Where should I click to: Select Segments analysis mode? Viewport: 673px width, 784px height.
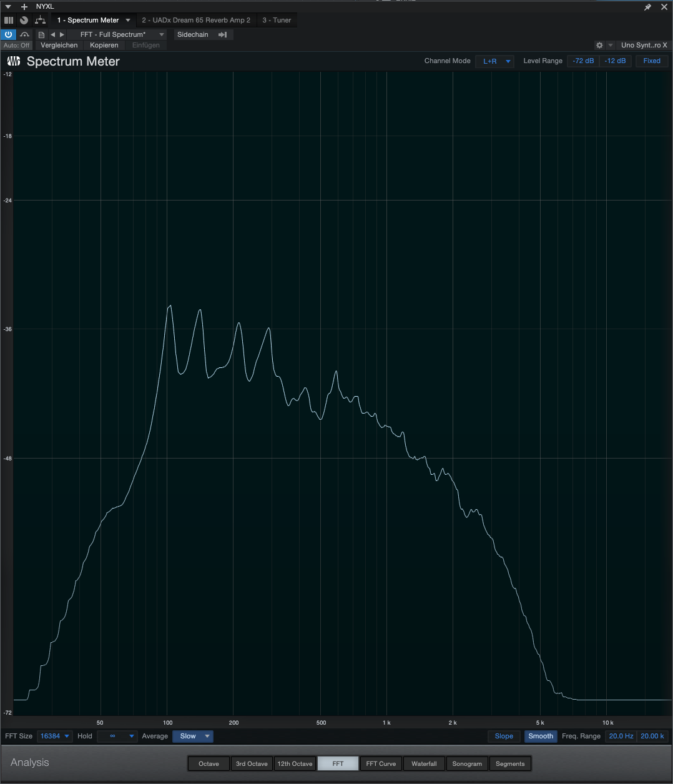[510, 764]
